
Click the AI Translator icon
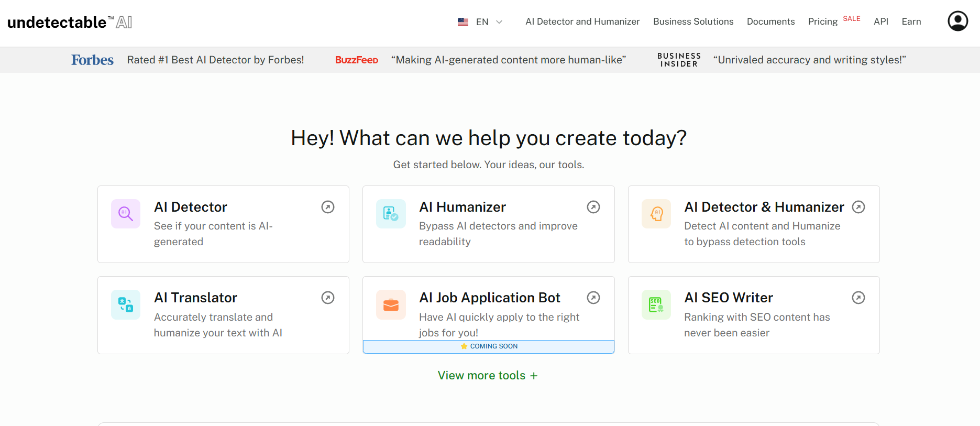click(x=126, y=304)
